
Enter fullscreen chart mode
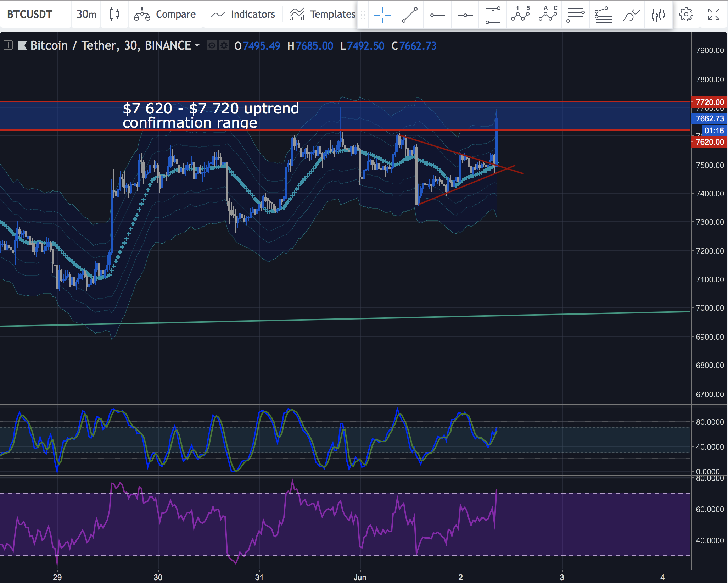point(713,14)
